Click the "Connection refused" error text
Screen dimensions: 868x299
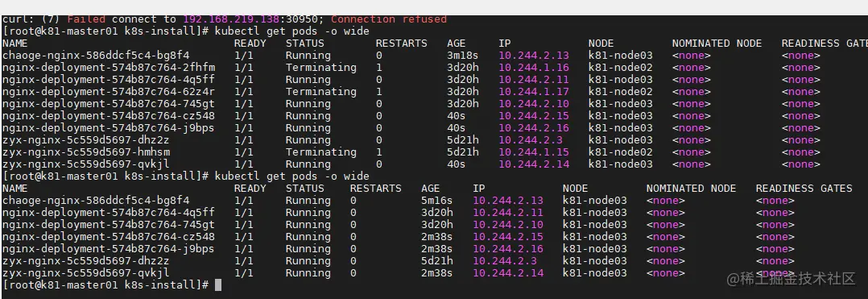[x=389, y=19]
